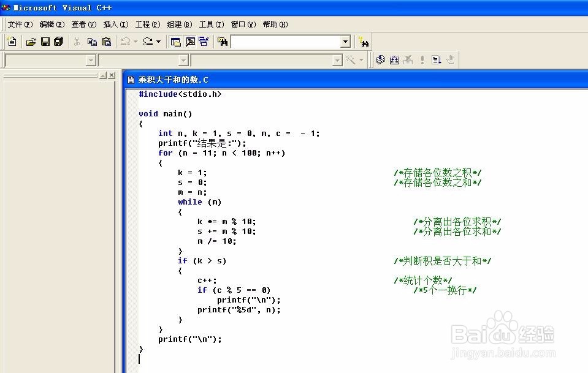Open the Window List icon
588x373 pixels.
point(204,42)
